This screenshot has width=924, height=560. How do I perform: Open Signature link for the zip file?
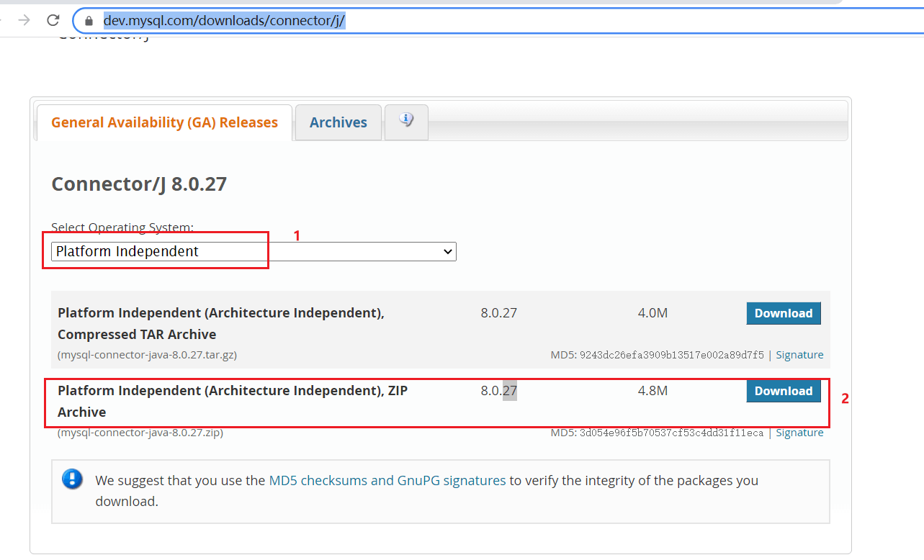pos(799,433)
